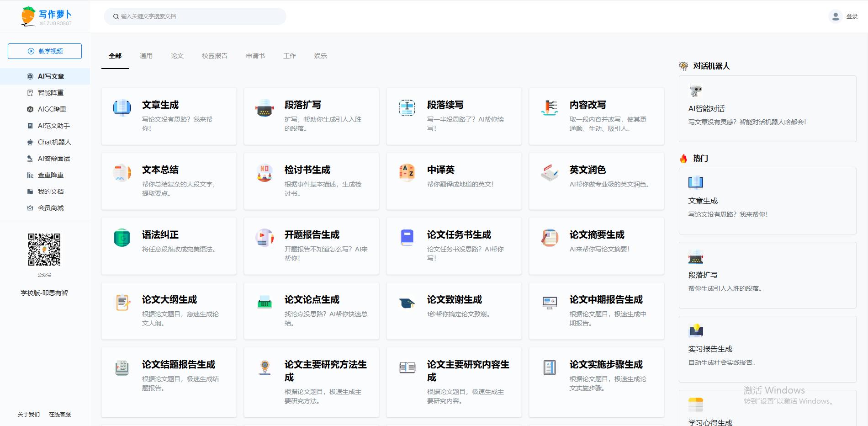Screen dimensions: 868x426
Task: Open 智能降重 in the sidebar
Action: pyautogui.click(x=50, y=93)
